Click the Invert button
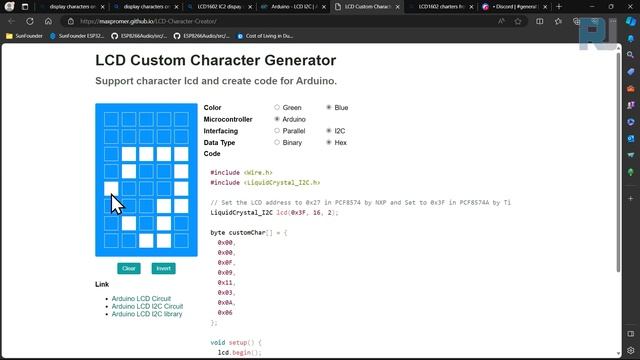Image resolution: width=640 pixels, height=360 pixels. tap(163, 268)
